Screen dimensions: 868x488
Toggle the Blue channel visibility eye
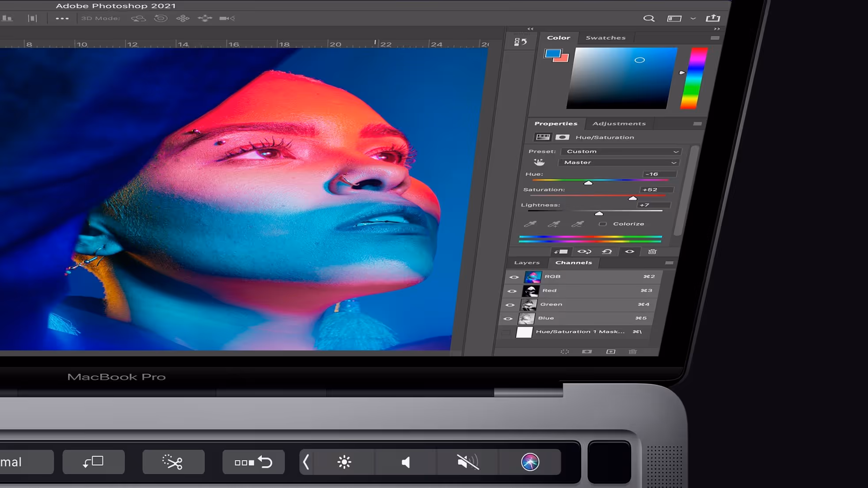point(508,318)
